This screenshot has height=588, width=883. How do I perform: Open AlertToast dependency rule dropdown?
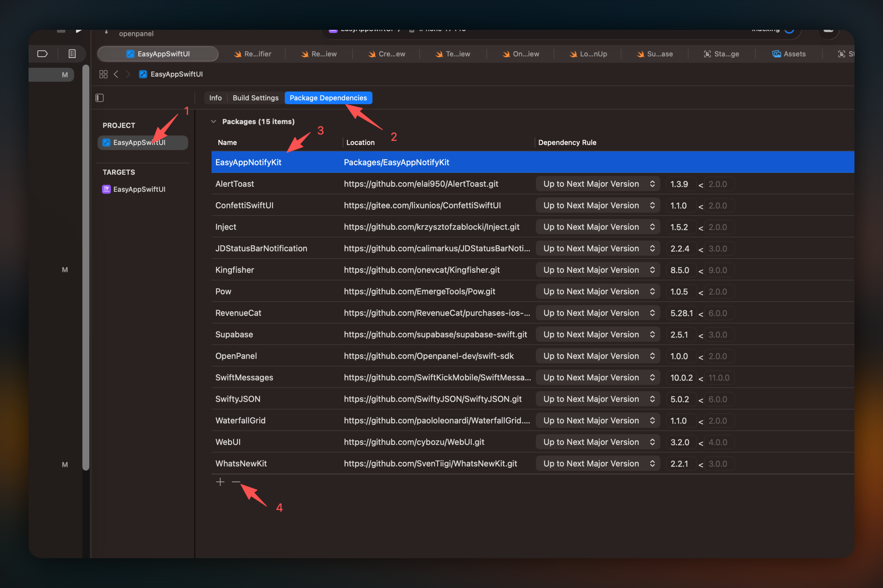(597, 184)
